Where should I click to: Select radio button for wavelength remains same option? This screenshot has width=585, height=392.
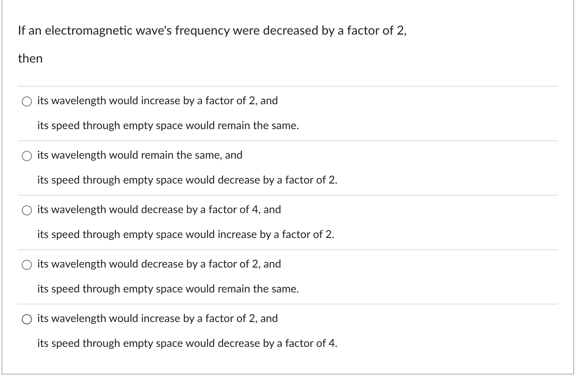26,156
